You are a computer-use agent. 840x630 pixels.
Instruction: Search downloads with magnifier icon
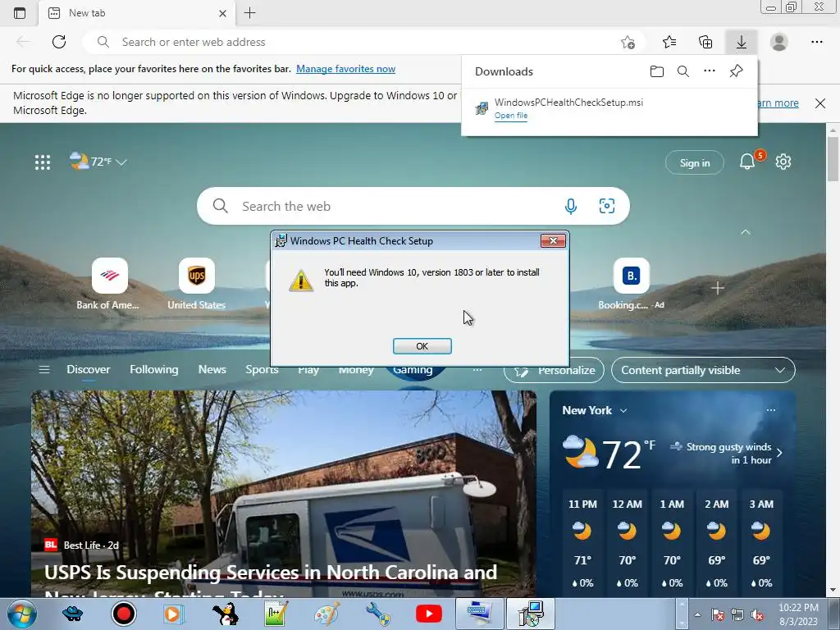point(683,71)
